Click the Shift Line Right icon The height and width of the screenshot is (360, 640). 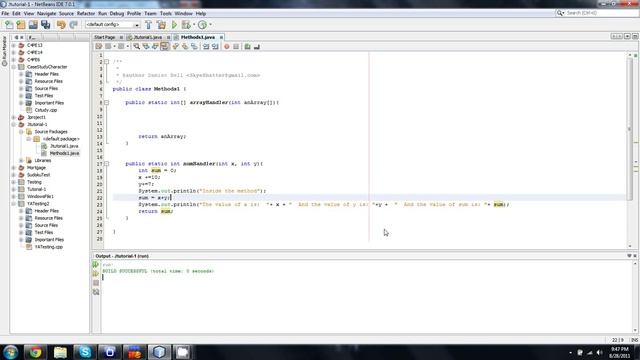pos(215,47)
